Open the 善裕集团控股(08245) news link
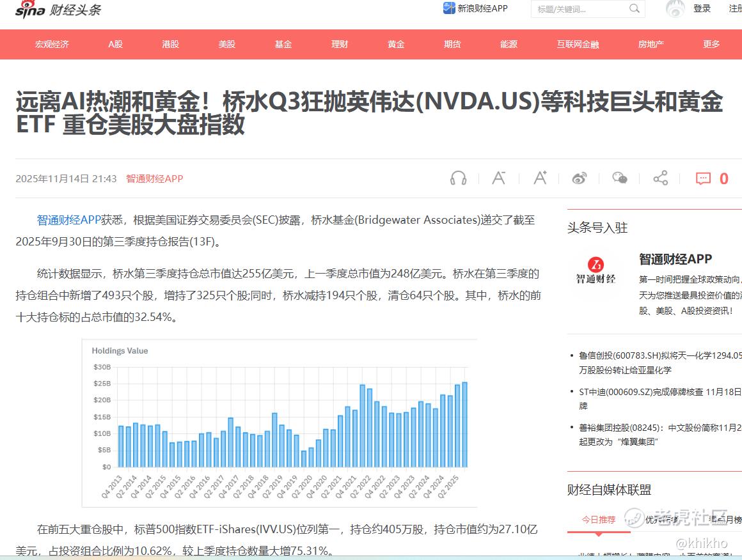This screenshot has height=560, width=742. (x=659, y=435)
